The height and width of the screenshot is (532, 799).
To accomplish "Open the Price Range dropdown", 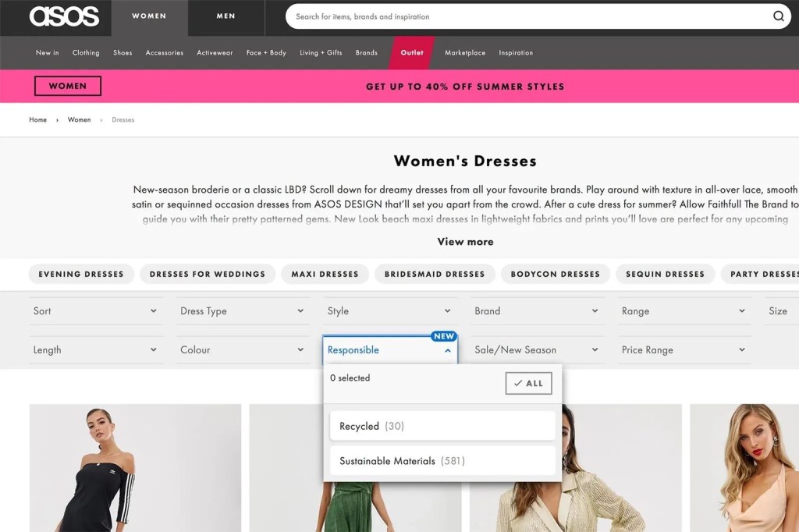I will pyautogui.click(x=684, y=350).
